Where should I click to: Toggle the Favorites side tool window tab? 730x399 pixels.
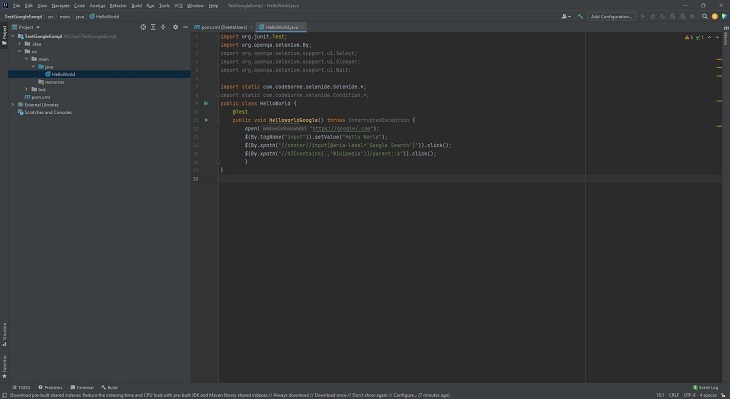[x=4, y=366]
